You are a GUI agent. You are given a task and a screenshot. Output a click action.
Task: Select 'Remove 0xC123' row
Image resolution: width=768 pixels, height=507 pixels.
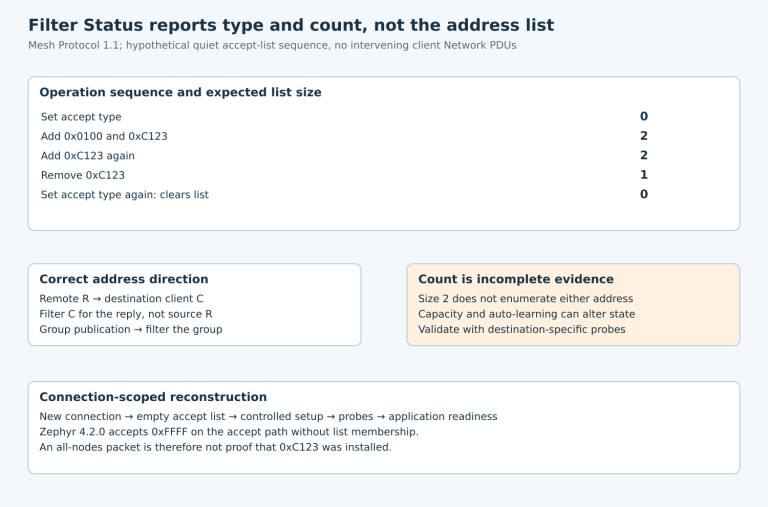tap(83, 175)
